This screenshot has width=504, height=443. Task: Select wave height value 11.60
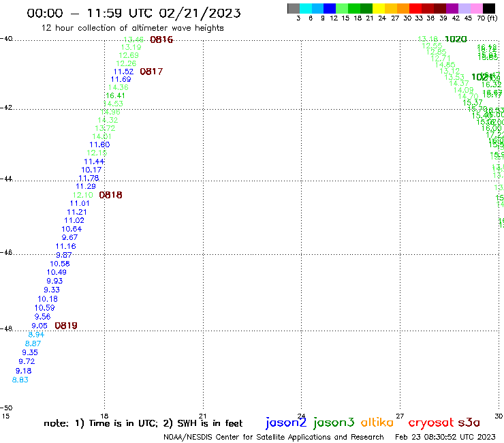click(99, 144)
